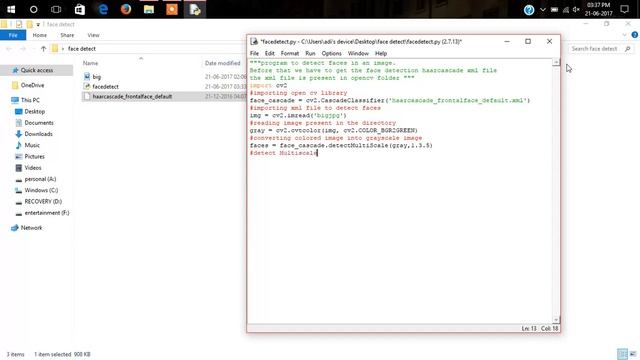Viewport: 640px width, 360px height.
Task: Open OneDrive in navigation pane
Action: click(x=32, y=85)
